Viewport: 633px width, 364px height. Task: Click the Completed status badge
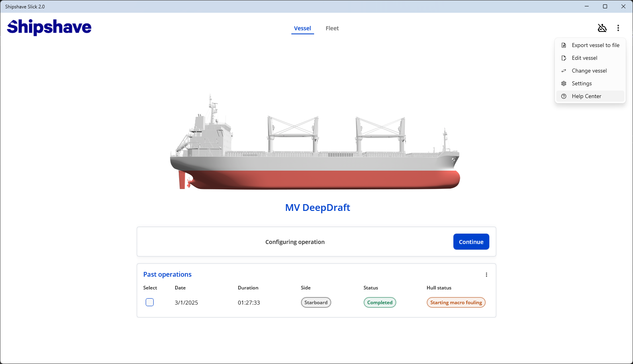tap(380, 303)
